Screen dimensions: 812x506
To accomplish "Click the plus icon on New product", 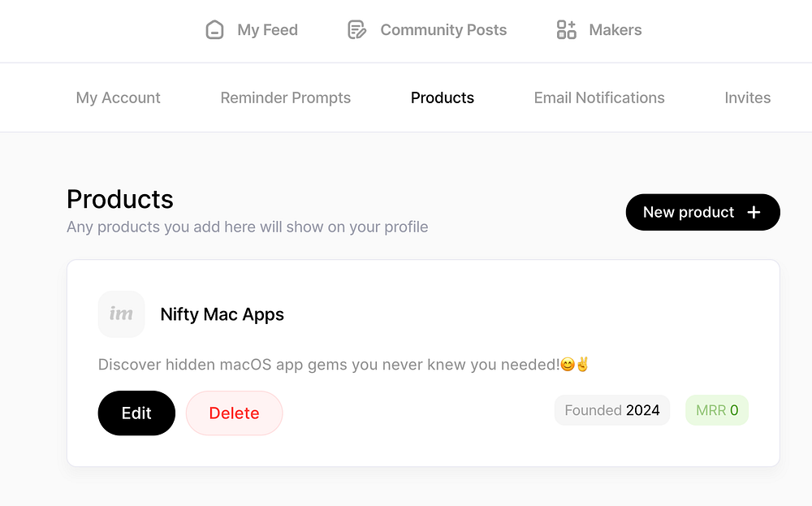I will [754, 212].
